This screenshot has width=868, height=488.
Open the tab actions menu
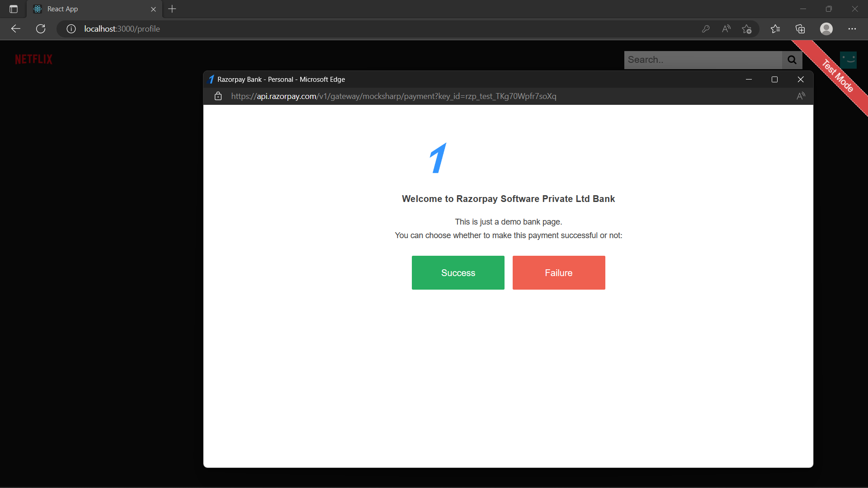[x=13, y=9]
